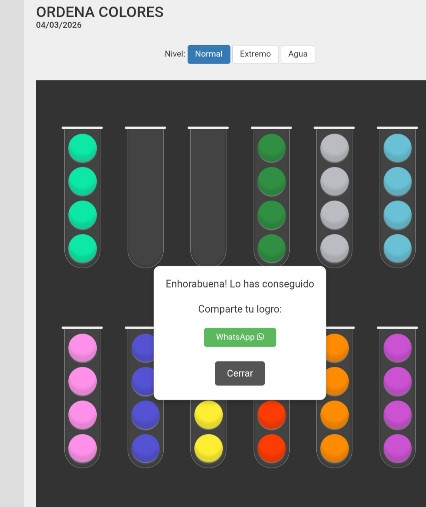Click the second empty tube beside dark green tube
This screenshot has height=507, width=426.
click(x=208, y=197)
